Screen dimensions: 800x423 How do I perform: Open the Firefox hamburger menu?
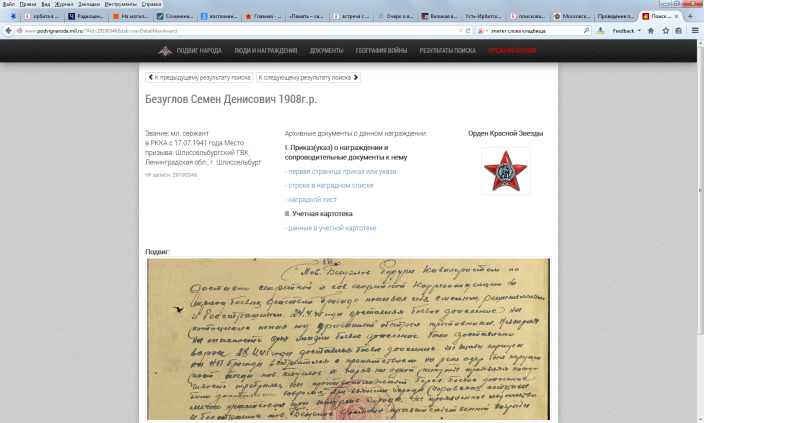click(695, 31)
